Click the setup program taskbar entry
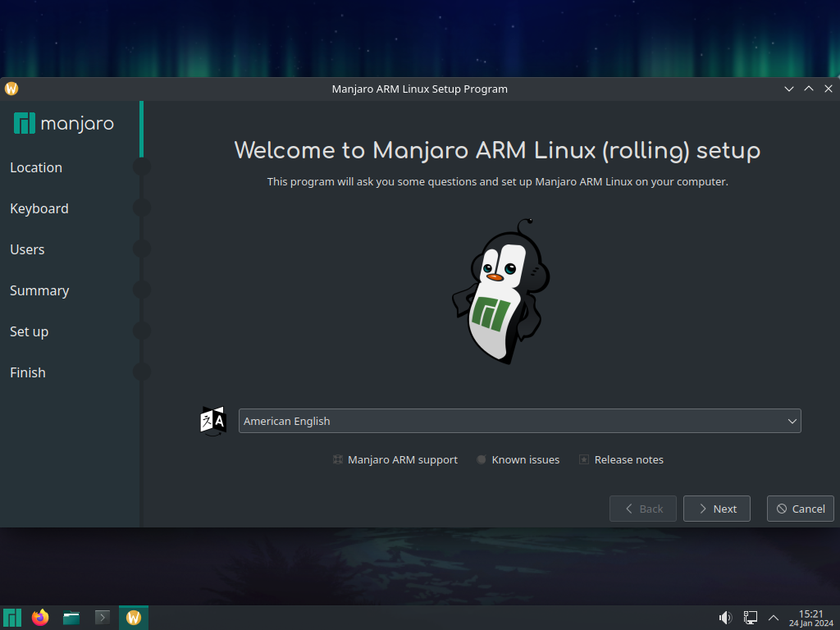Image resolution: width=840 pixels, height=630 pixels. (134, 618)
